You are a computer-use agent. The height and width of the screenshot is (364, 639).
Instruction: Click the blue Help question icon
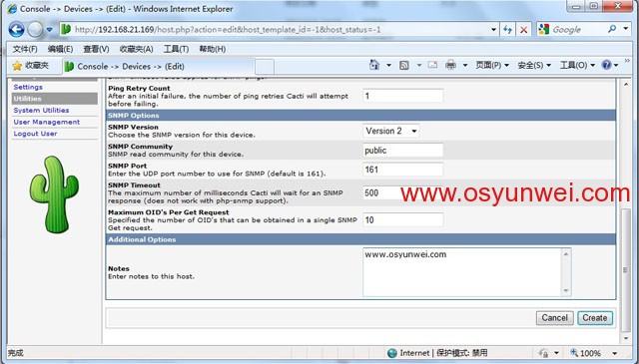[x=606, y=65]
